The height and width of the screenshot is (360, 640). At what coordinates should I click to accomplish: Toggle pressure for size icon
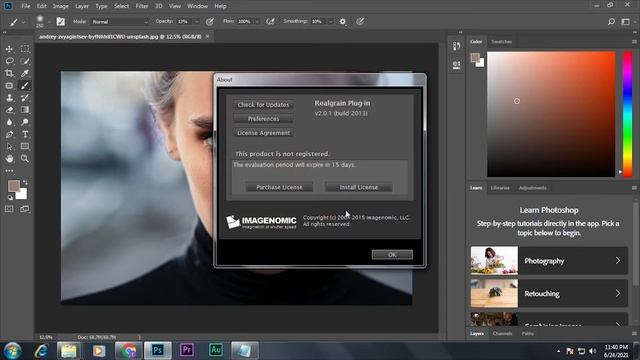click(360, 22)
